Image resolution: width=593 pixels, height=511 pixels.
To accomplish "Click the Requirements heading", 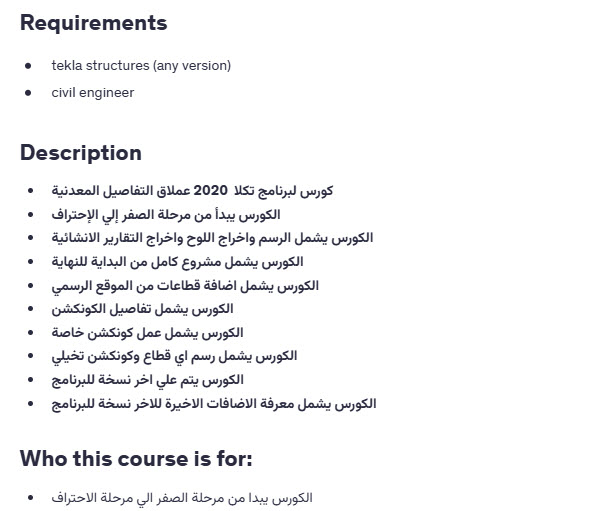I will click(93, 23).
